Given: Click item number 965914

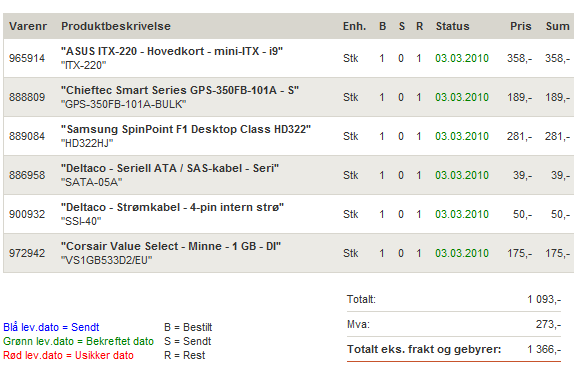Looking at the screenshot, I should pos(27,58).
